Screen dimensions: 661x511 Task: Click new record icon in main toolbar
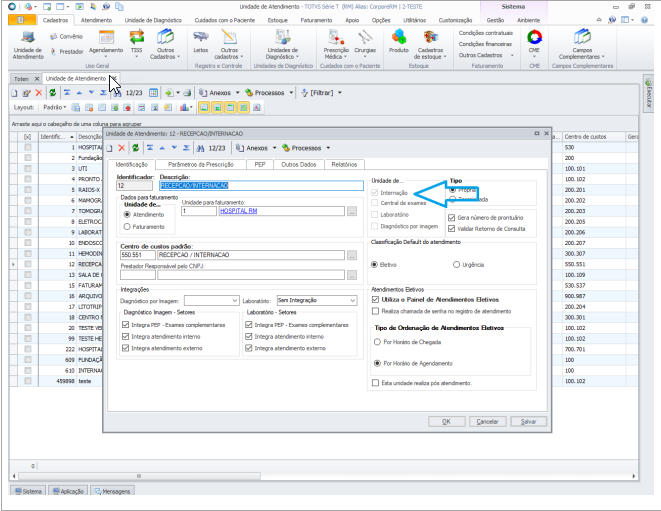14,93
